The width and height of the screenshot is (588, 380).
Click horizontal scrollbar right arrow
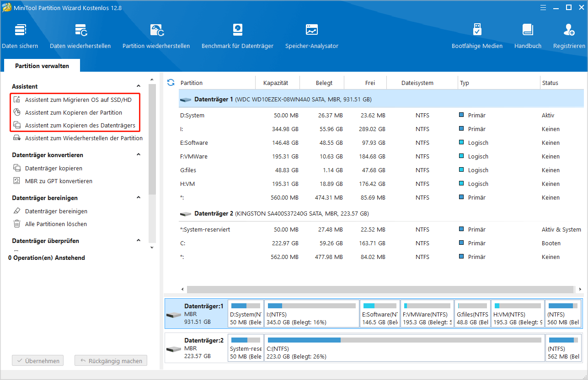coord(580,290)
